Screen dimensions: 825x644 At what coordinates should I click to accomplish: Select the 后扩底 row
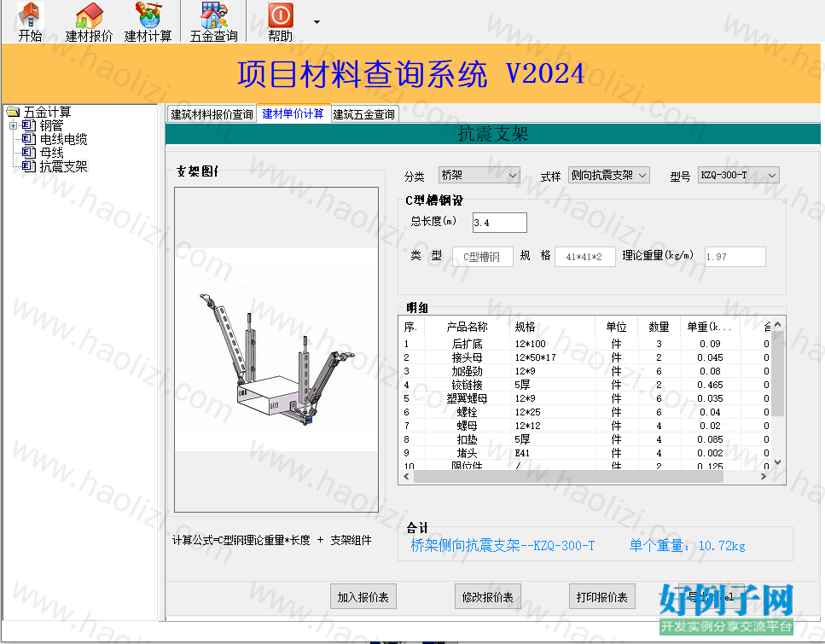585,344
